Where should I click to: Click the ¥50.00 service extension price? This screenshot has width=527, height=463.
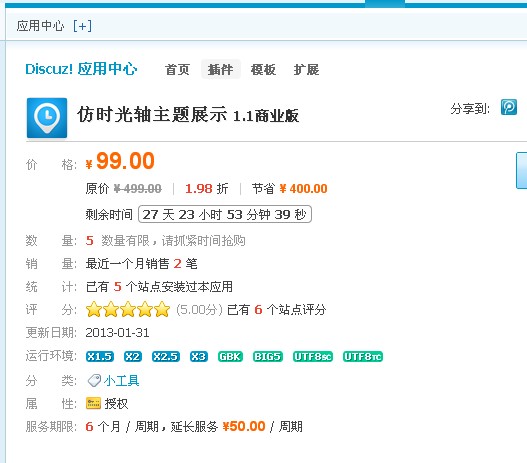[244, 426]
